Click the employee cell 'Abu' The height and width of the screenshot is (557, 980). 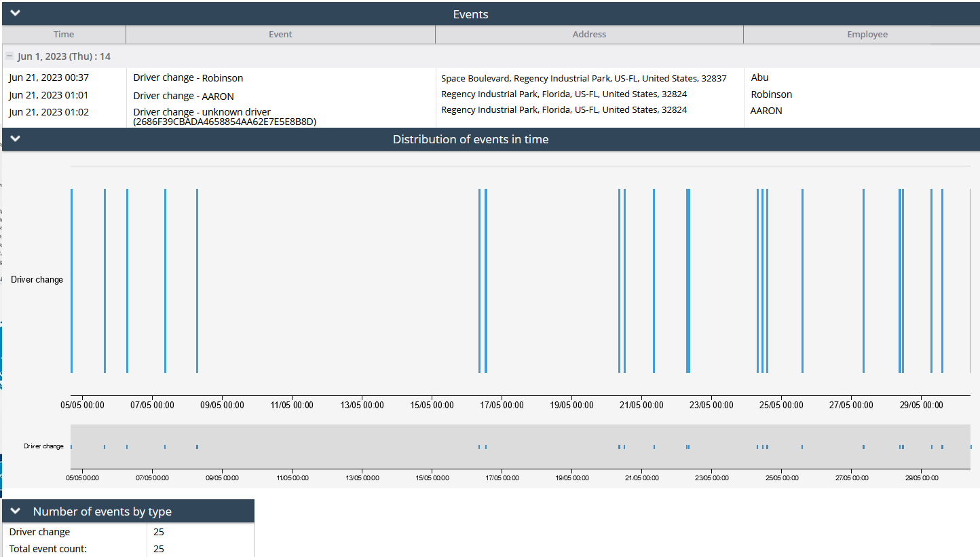pos(759,77)
